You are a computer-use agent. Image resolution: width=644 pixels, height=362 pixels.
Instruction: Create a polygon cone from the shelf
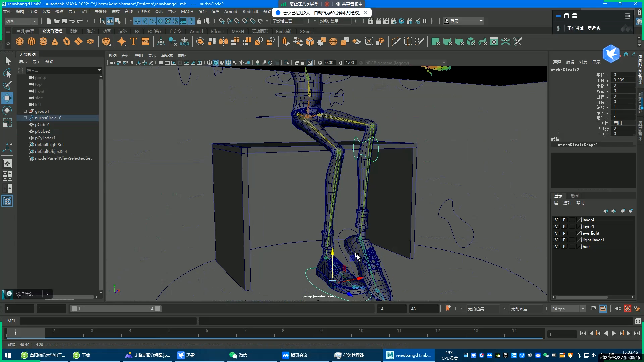pyautogui.click(x=55, y=41)
